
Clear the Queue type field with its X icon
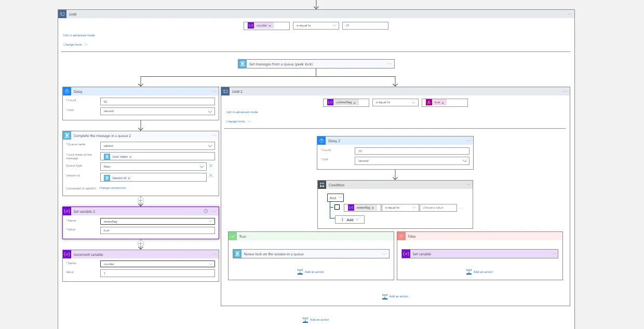tap(211, 166)
